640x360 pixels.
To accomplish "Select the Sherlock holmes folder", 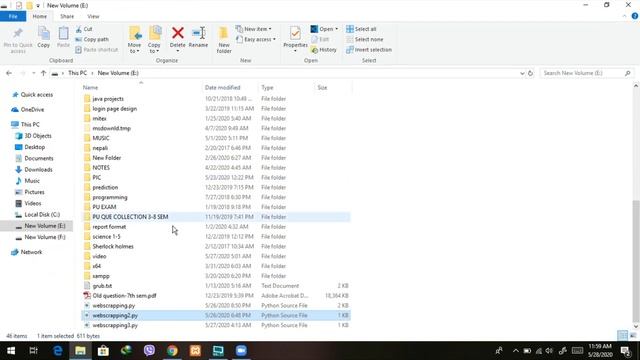I will coord(216,247).
